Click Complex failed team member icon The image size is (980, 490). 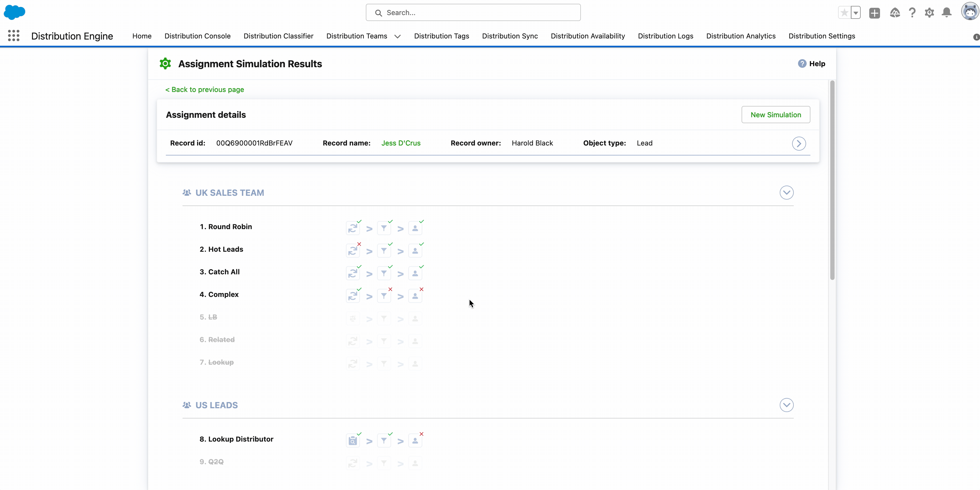(415, 296)
